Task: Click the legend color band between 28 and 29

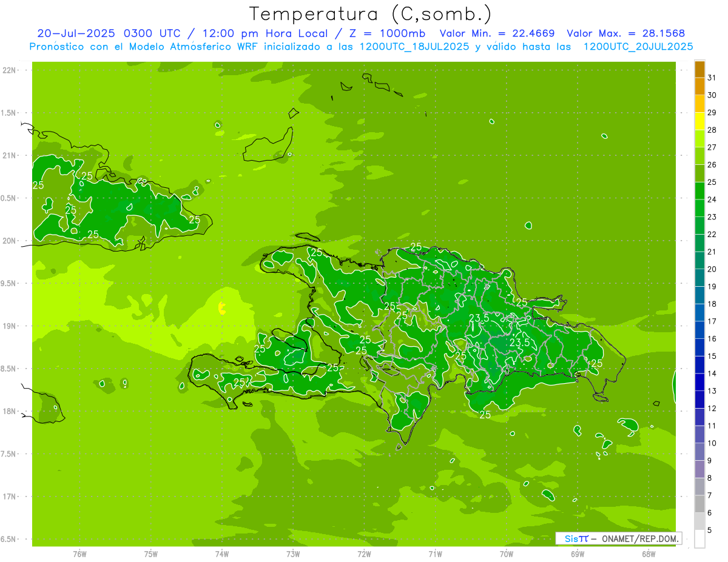Action: click(x=699, y=121)
